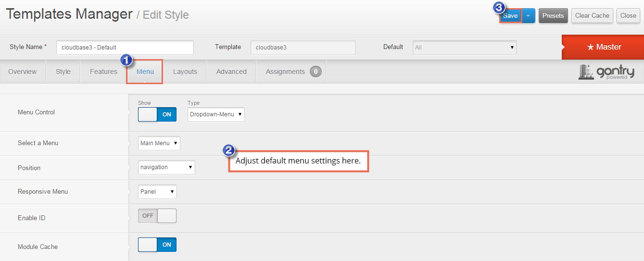
Task: Click the Assignments count badge
Action: click(x=316, y=72)
